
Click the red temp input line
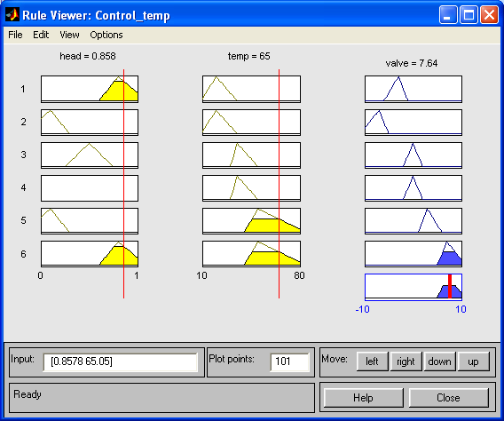tap(279, 184)
